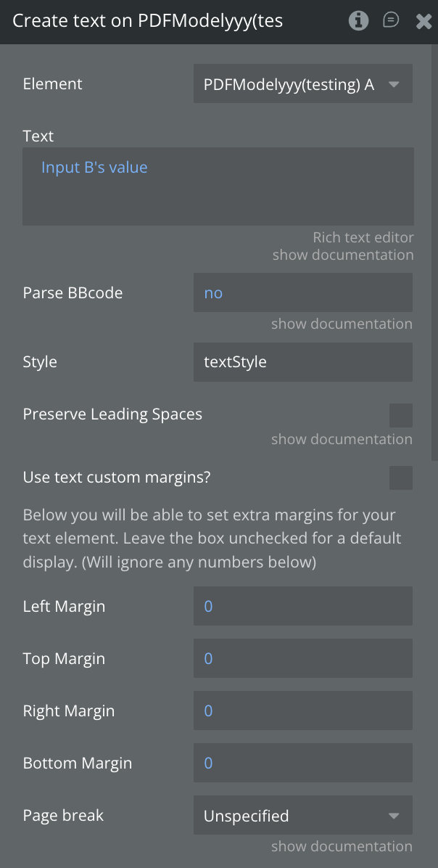Show documentation for Parse BBcode

(x=342, y=324)
